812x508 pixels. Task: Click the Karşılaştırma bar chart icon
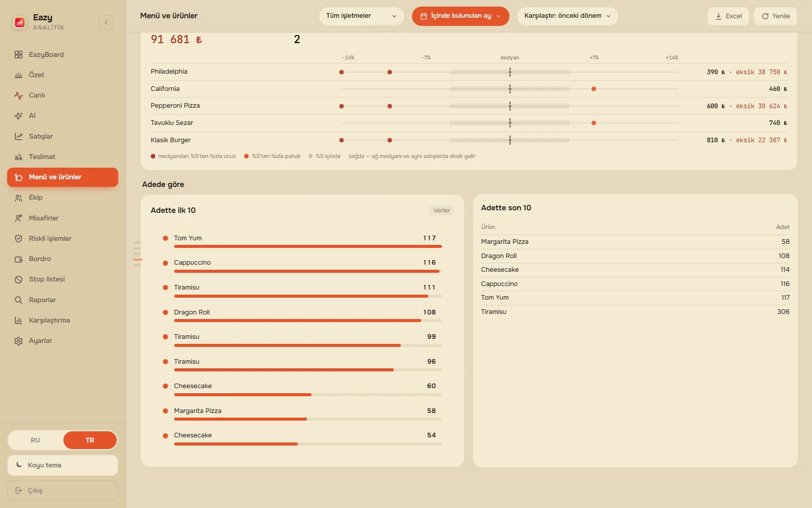point(19,321)
